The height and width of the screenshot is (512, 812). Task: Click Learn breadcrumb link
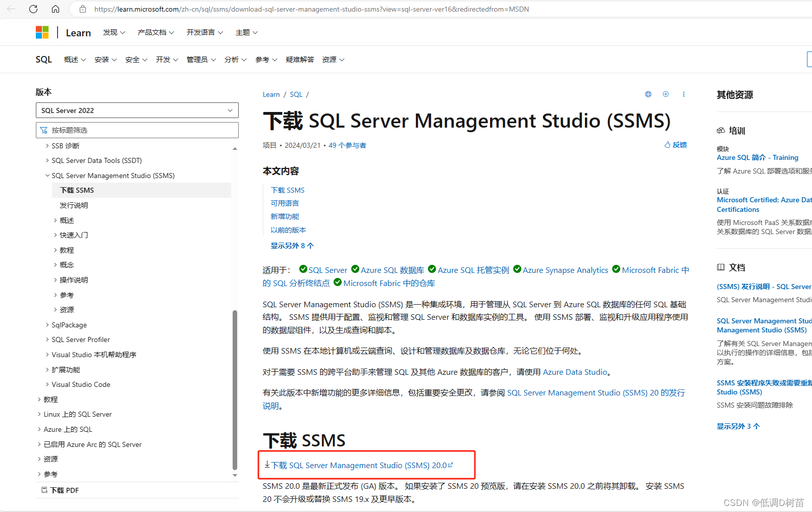271,94
